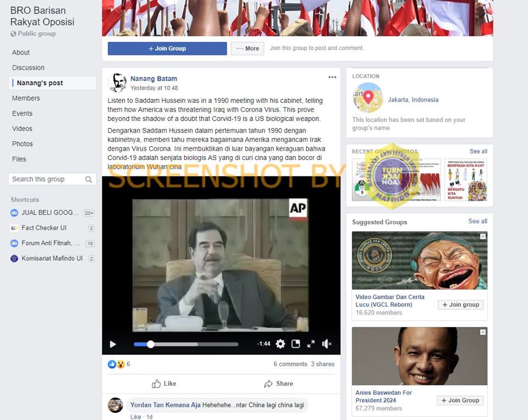Join Anies Baswedan For President group
Screen dimensions: 528x420
click(460, 400)
